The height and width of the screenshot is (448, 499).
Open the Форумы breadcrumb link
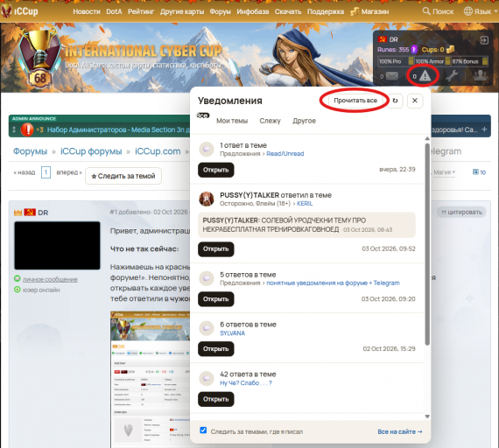coord(30,151)
